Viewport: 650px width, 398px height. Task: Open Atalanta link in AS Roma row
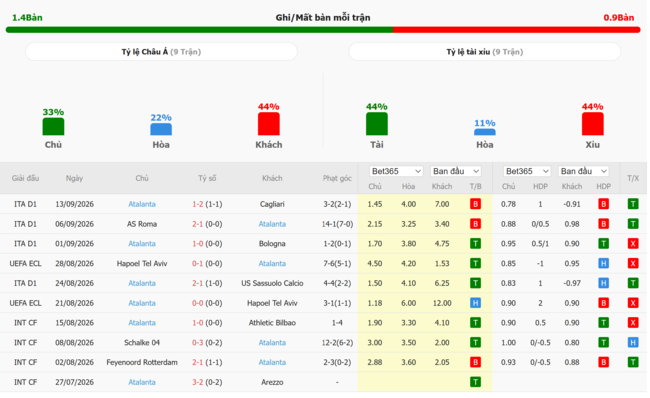point(272,224)
